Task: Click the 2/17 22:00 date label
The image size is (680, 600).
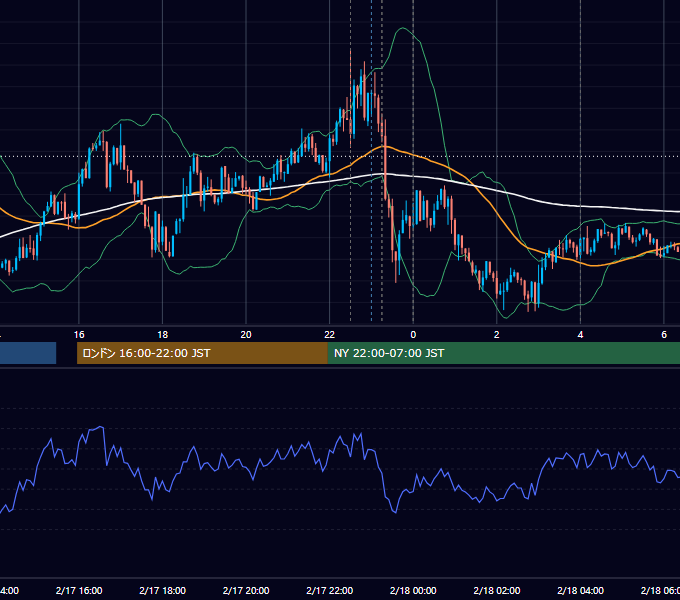Action: tap(330, 590)
